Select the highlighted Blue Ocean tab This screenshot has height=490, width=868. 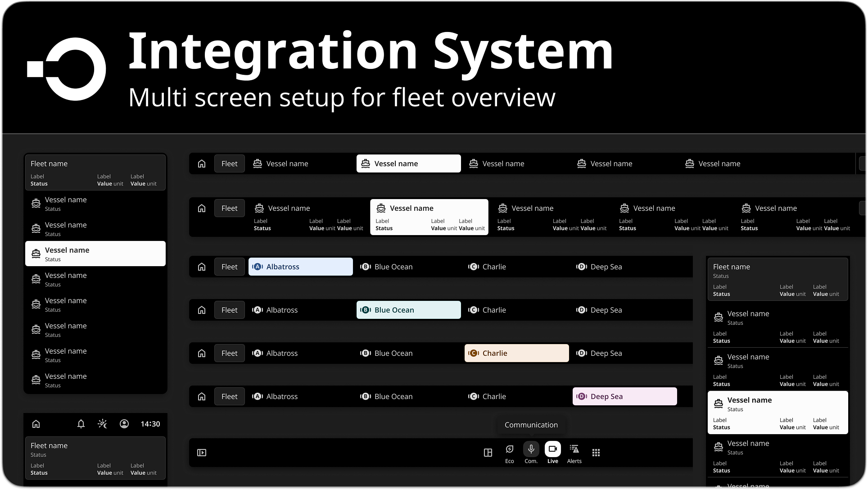click(x=408, y=310)
